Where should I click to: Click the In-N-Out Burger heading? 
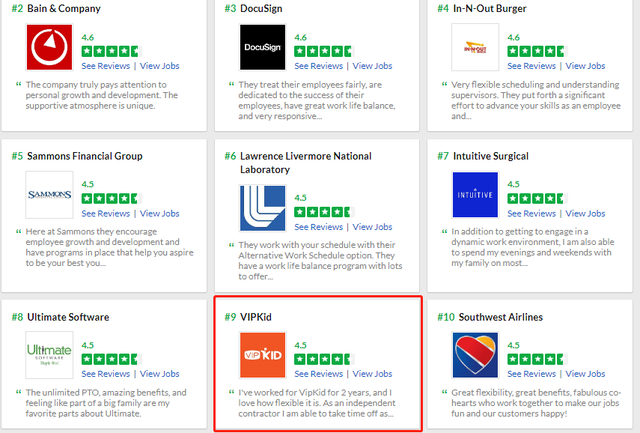point(489,9)
